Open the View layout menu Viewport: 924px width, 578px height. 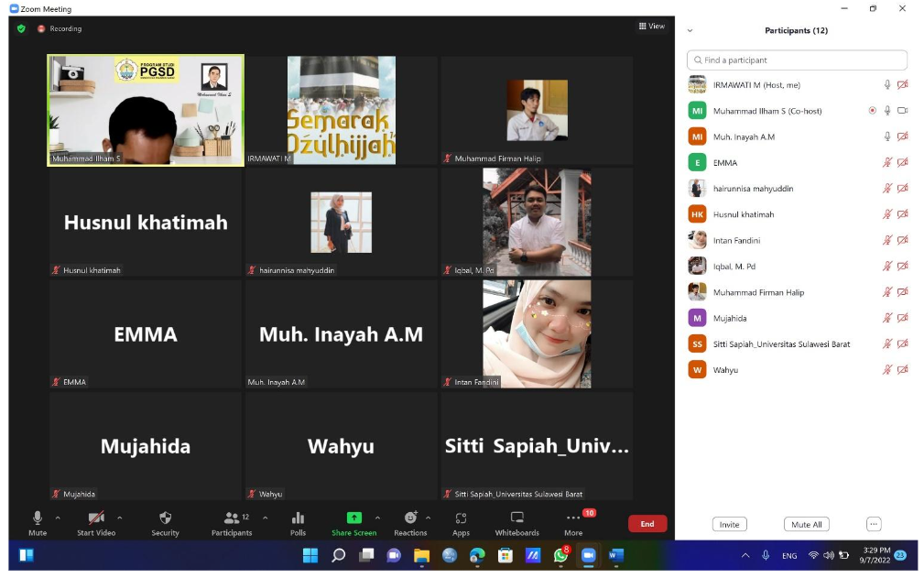(652, 26)
